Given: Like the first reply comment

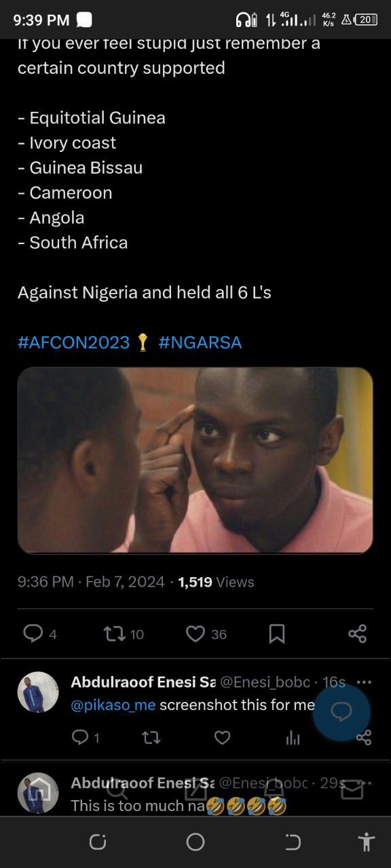Looking at the screenshot, I should click(222, 738).
